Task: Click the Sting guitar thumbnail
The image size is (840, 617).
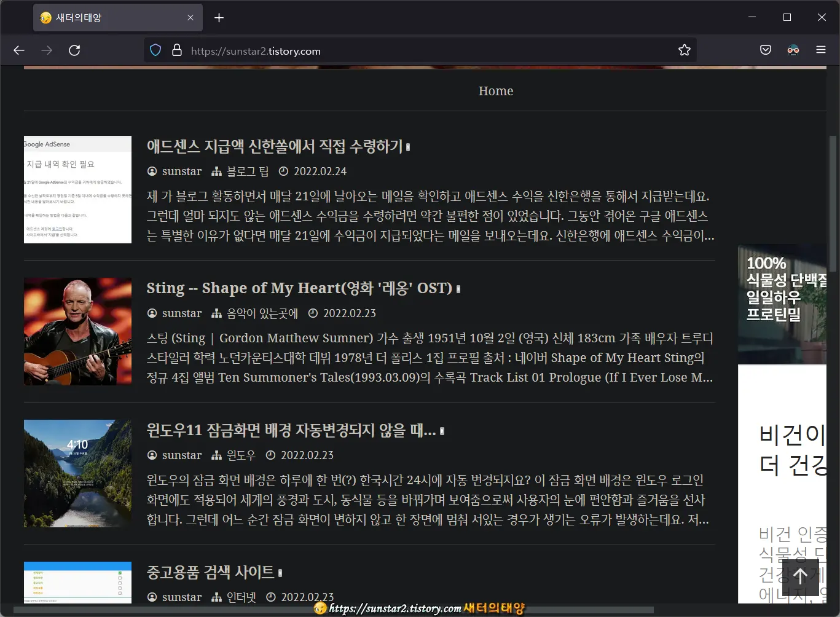Action: 77,331
